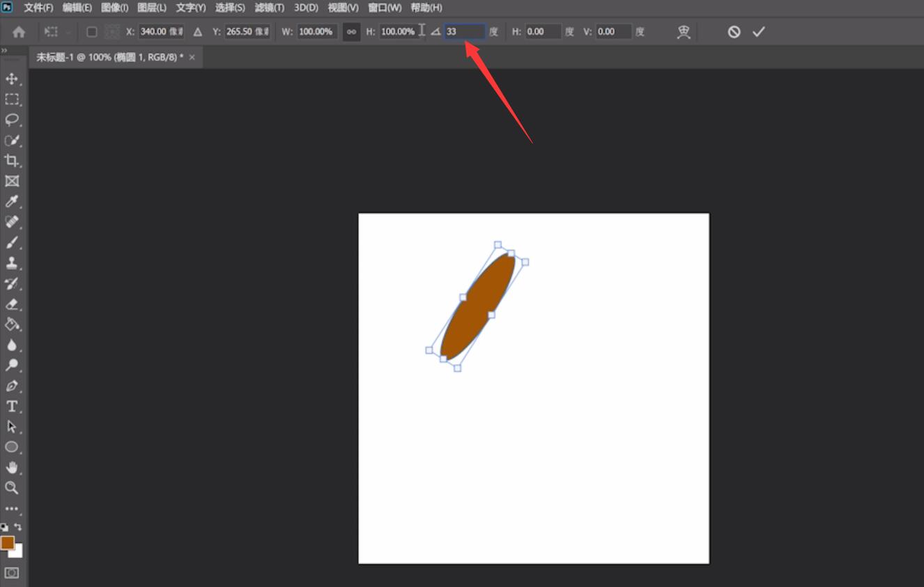Pick the reference point location grid
This screenshot has height=587, width=924.
pyautogui.click(x=112, y=32)
